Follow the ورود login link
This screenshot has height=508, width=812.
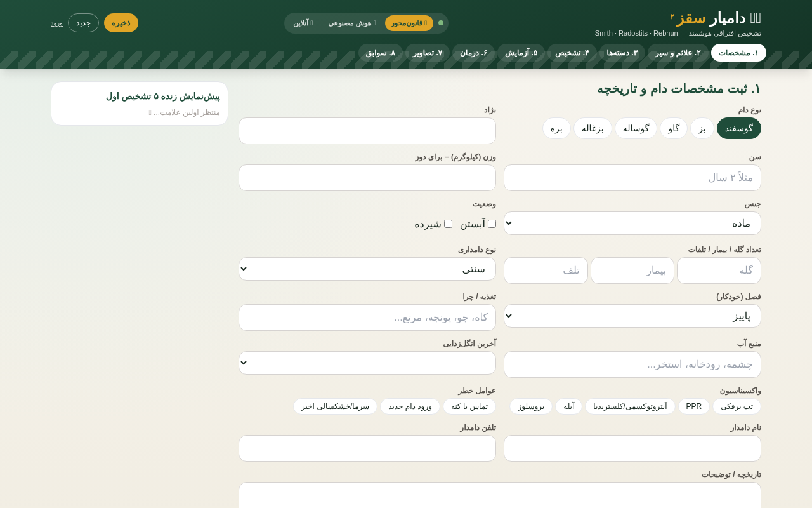[x=56, y=23]
